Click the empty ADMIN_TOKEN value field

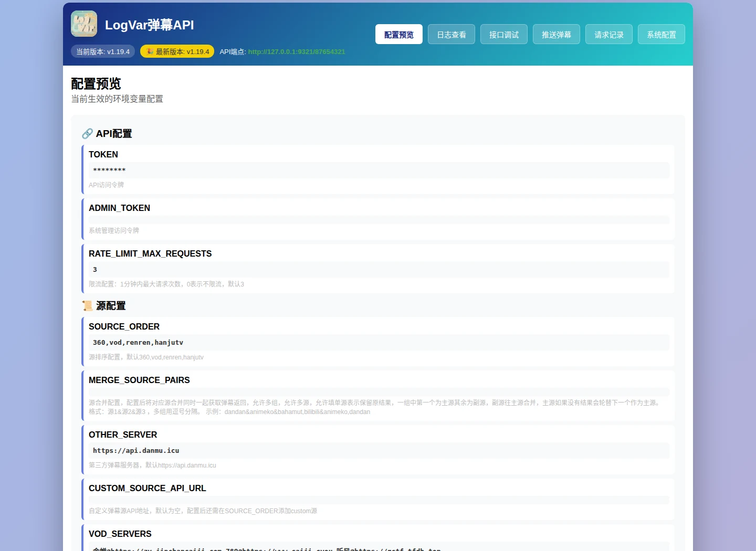click(x=379, y=220)
